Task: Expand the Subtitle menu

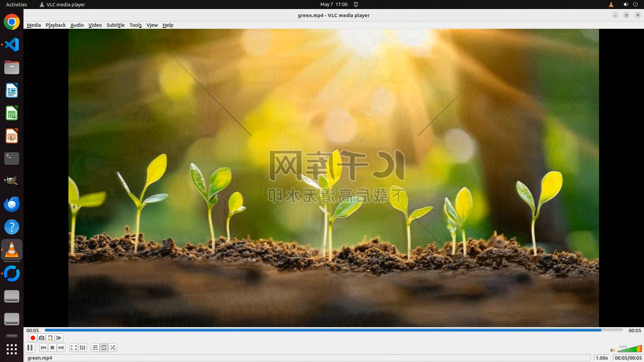Action: 115,25
